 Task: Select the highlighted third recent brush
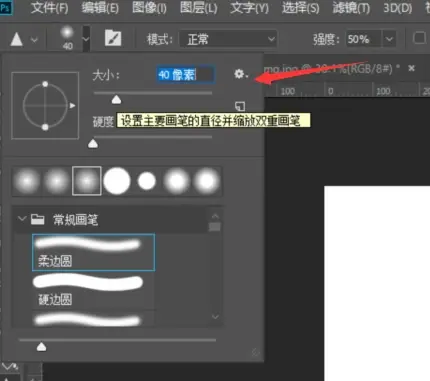tap(87, 181)
